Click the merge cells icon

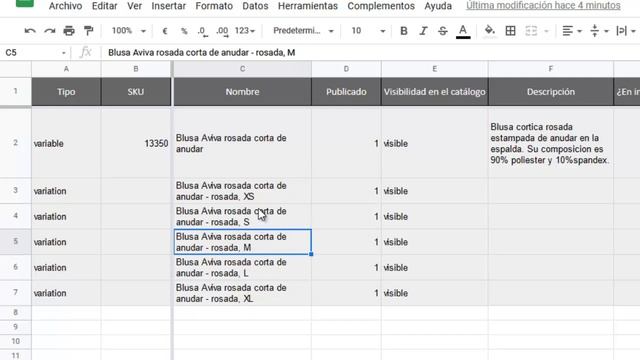[531, 31]
